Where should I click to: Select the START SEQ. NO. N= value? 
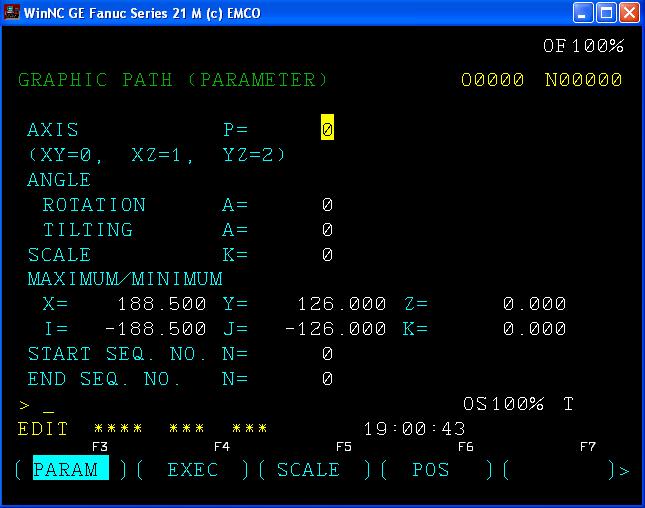point(327,354)
